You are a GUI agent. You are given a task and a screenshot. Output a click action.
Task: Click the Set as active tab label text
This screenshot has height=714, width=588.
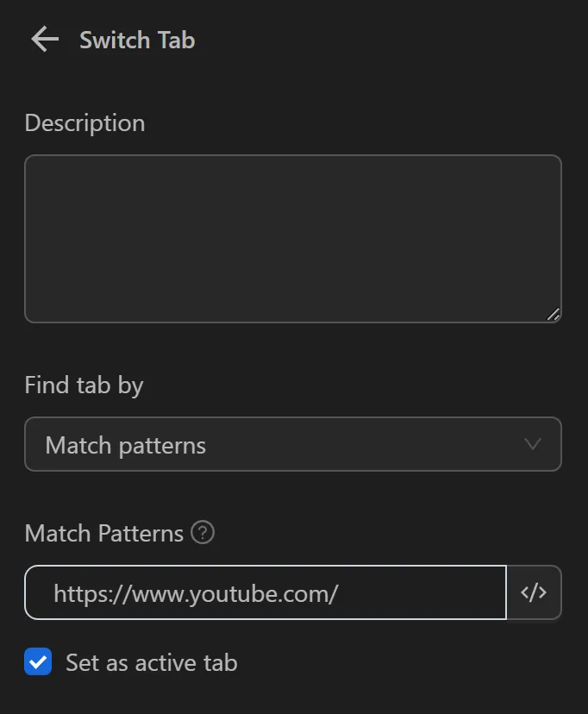pos(151,662)
